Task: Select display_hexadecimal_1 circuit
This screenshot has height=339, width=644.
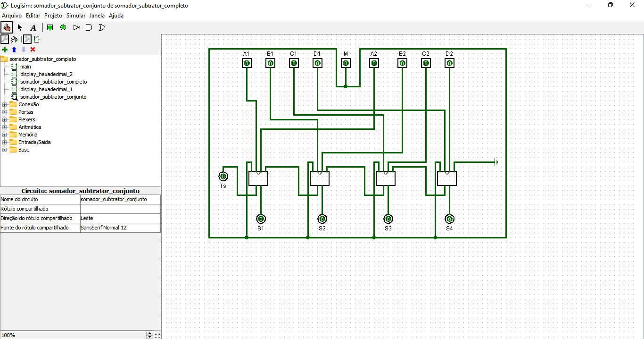Action: click(x=46, y=89)
